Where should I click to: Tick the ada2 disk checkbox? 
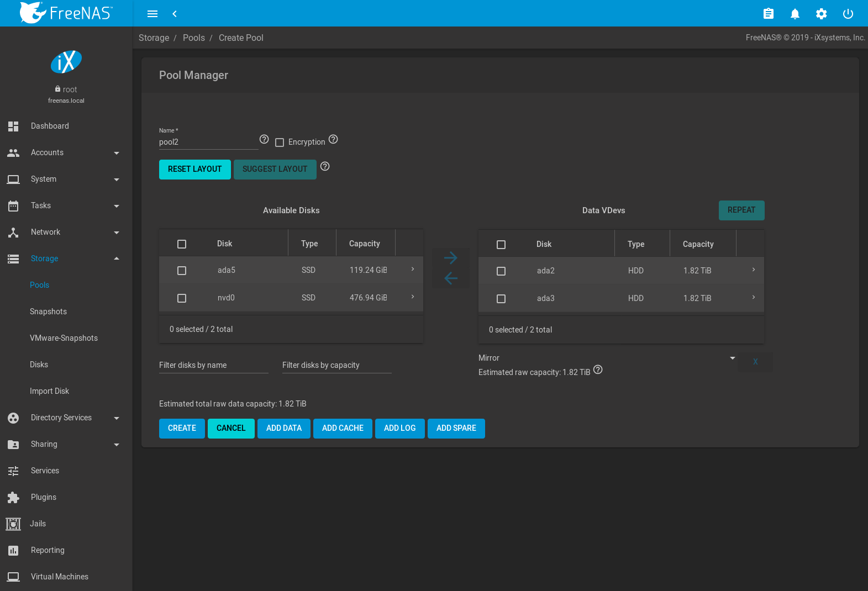[x=501, y=271]
